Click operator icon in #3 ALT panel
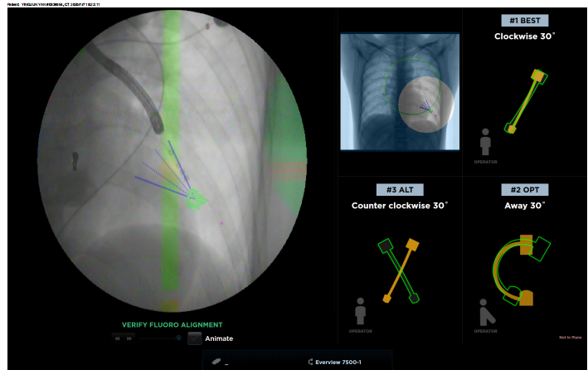This screenshot has width=588, height=370. click(360, 311)
